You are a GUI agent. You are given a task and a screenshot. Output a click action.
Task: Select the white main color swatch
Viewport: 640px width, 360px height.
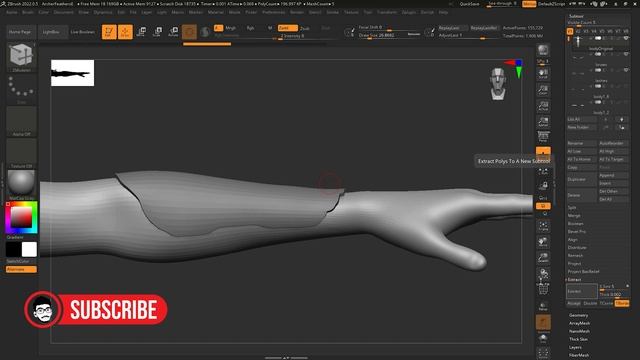29,249
